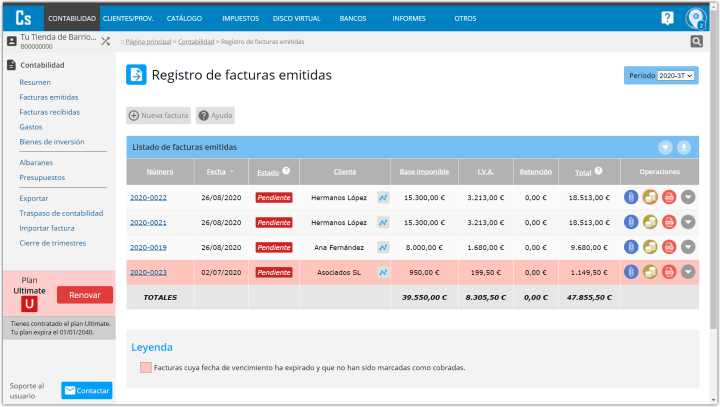Click PDF icon for invoice 2020-0021
The height and width of the screenshot is (407, 720).
click(x=669, y=222)
